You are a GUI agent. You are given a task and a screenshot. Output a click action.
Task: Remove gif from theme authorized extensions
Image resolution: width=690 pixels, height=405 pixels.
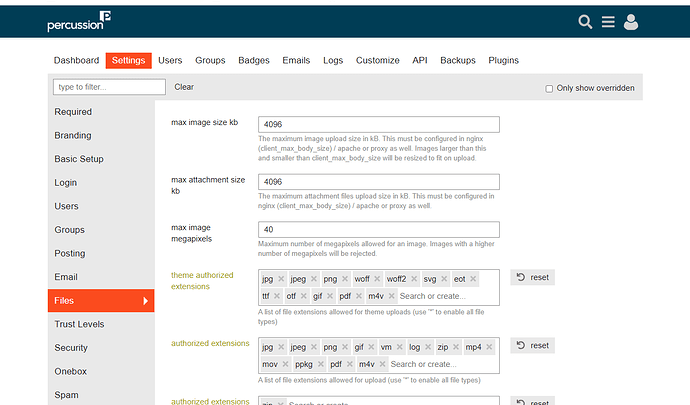(x=330, y=296)
